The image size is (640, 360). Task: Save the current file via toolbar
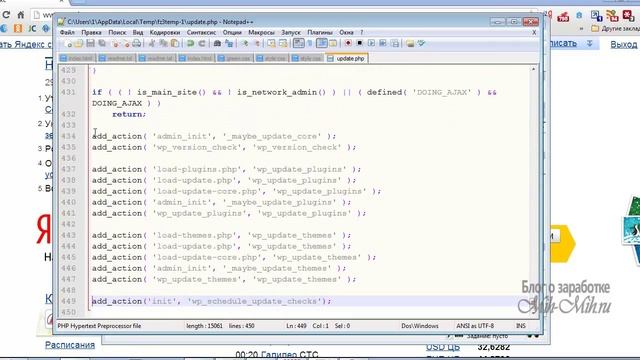(90, 43)
